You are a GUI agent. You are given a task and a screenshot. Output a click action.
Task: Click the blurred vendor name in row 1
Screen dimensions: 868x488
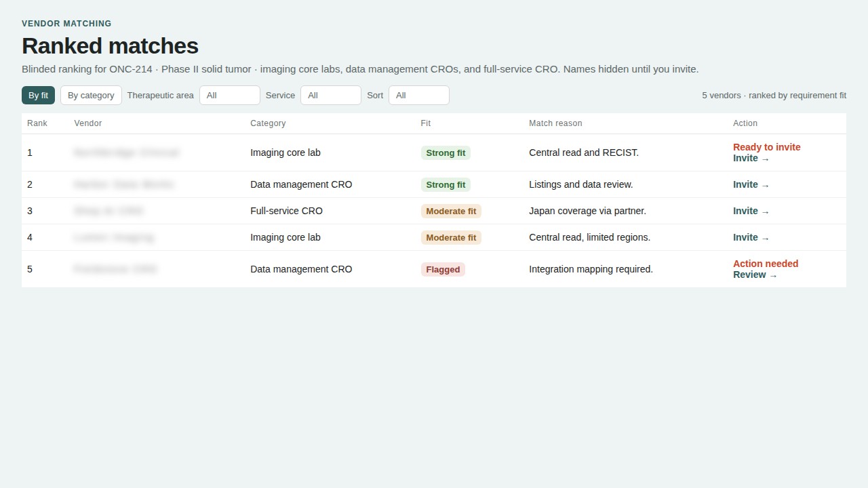(x=127, y=152)
